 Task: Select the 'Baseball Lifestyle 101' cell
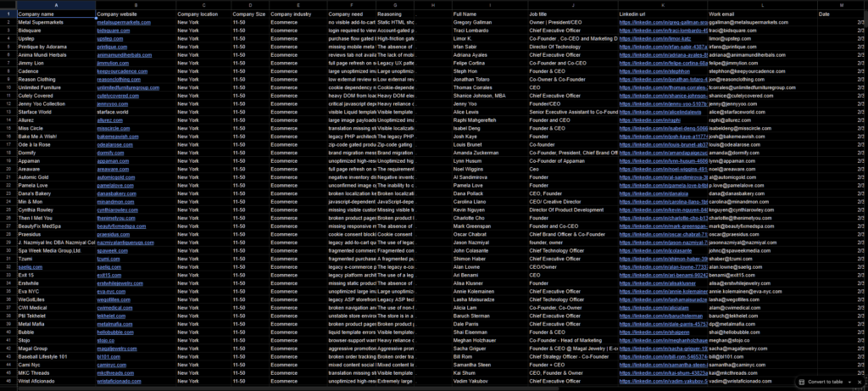[56, 357]
